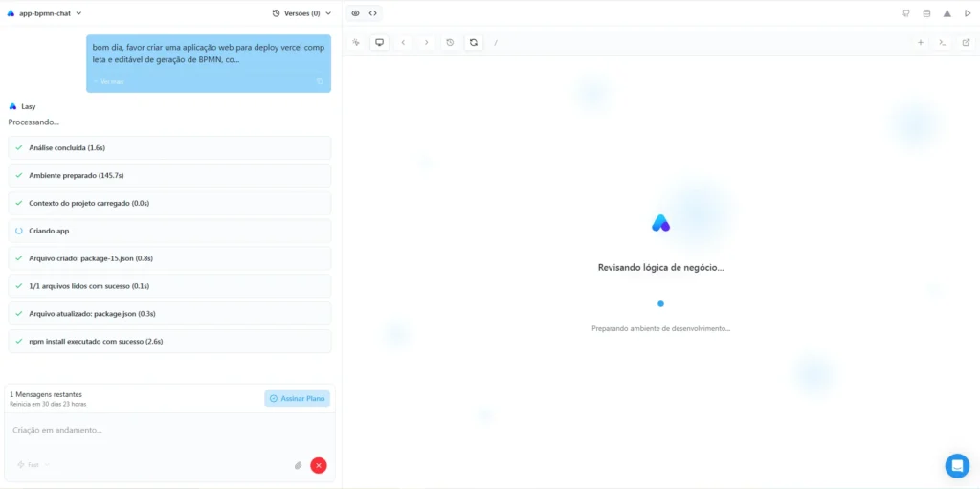Stop creation with the red X button
This screenshot has width=980, height=489.
(319, 465)
